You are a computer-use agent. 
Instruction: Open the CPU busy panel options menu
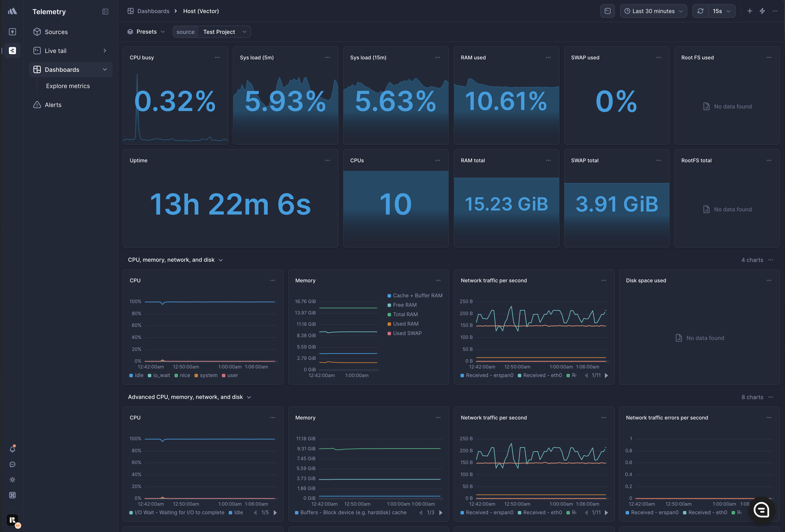tap(217, 57)
